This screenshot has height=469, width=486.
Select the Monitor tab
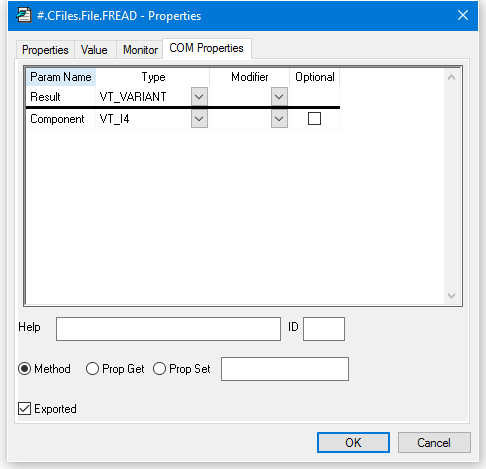click(x=140, y=50)
